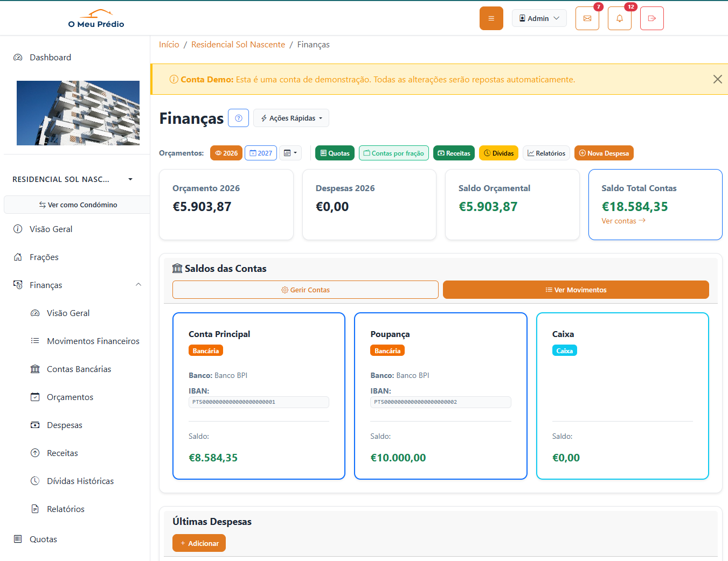The image size is (728, 561).
Task: Open the Ações Rápidas dropdown
Action: click(x=291, y=118)
